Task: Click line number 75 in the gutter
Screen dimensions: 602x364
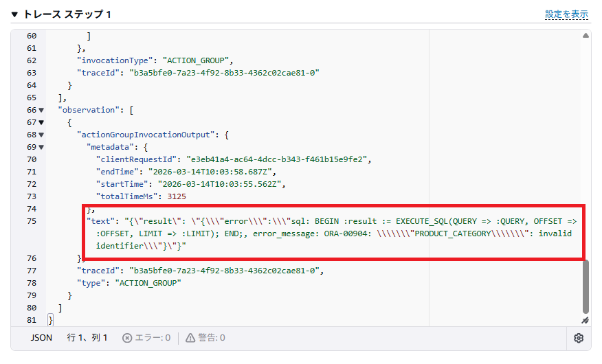Action: point(31,221)
